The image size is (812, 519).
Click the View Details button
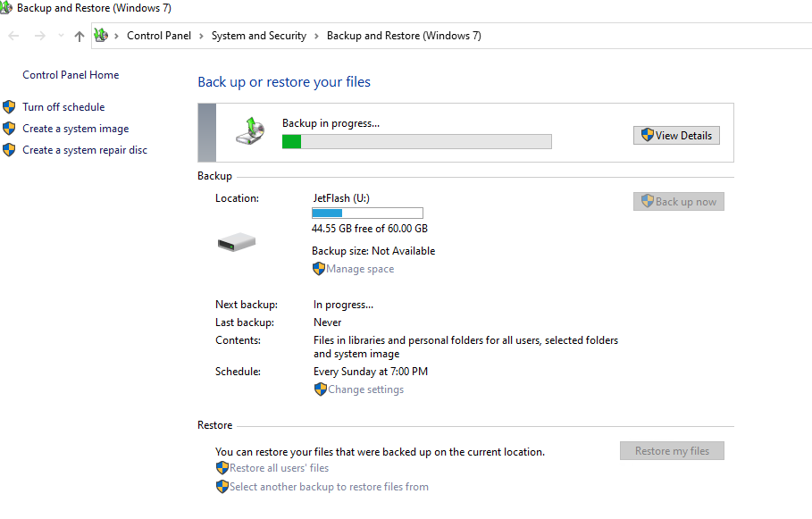click(x=676, y=136)
